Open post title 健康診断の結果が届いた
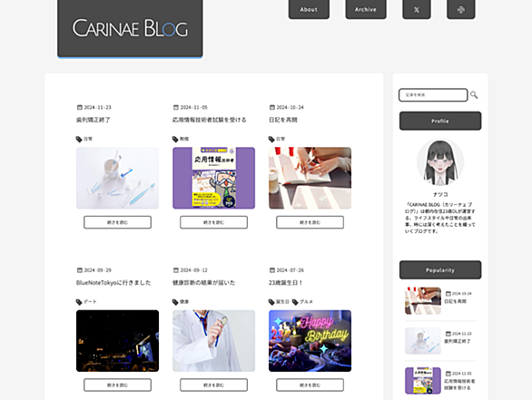 click(x=203, y=282)
